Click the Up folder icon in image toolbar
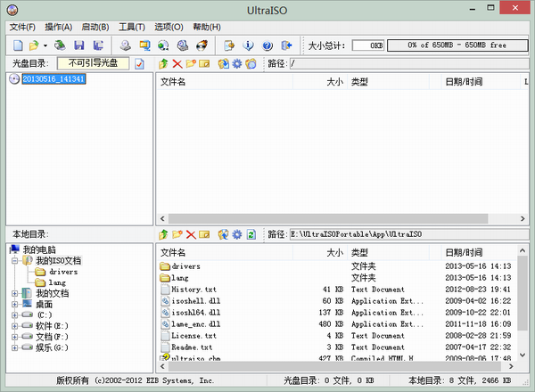 [x=163, y=63]
